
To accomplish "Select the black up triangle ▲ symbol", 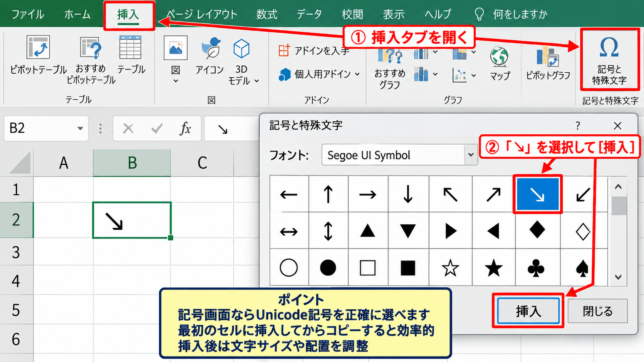I will click(368, 231).
